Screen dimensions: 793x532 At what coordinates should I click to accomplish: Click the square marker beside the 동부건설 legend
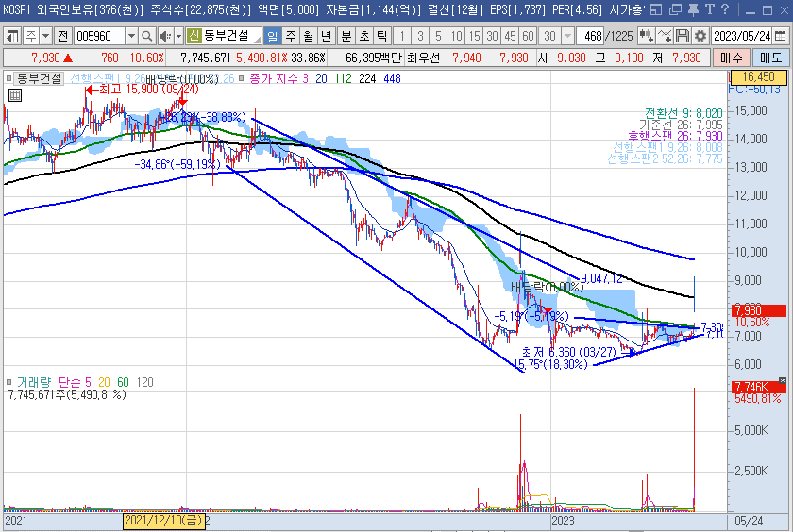(x=9, y=78)
